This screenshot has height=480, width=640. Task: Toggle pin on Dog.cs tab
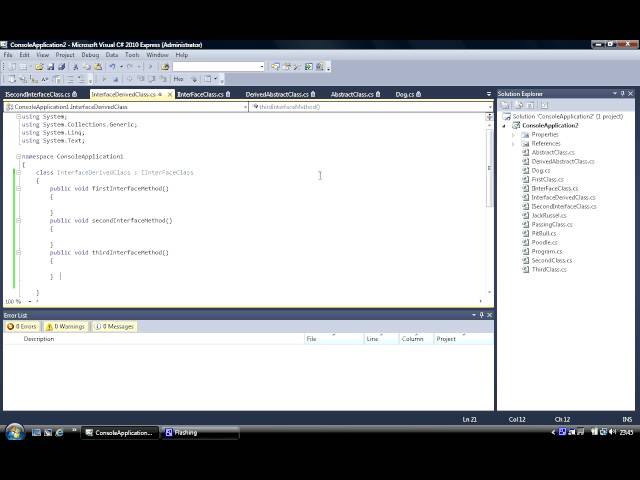(418, 94)
